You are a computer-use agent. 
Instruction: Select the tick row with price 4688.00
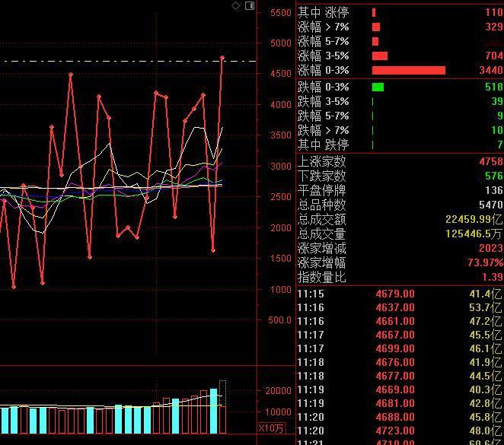point(400,417)
